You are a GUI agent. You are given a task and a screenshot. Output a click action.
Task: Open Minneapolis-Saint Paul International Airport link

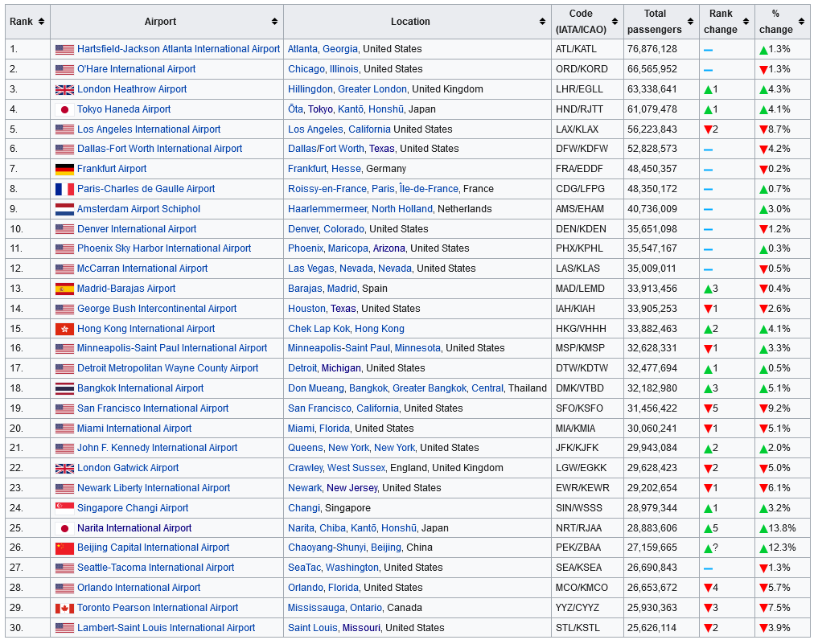tap(172, 347)
